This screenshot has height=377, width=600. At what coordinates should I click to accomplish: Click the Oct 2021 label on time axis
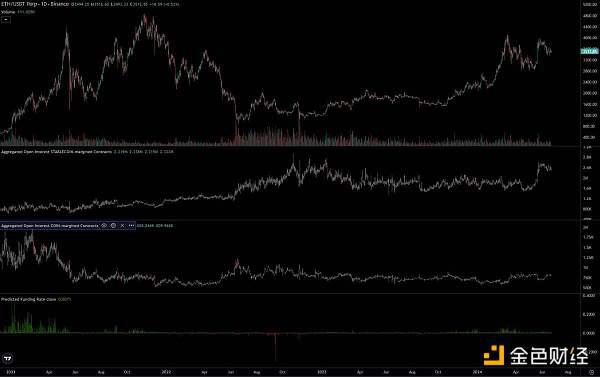pyautogui.click(x=127, y=372)
